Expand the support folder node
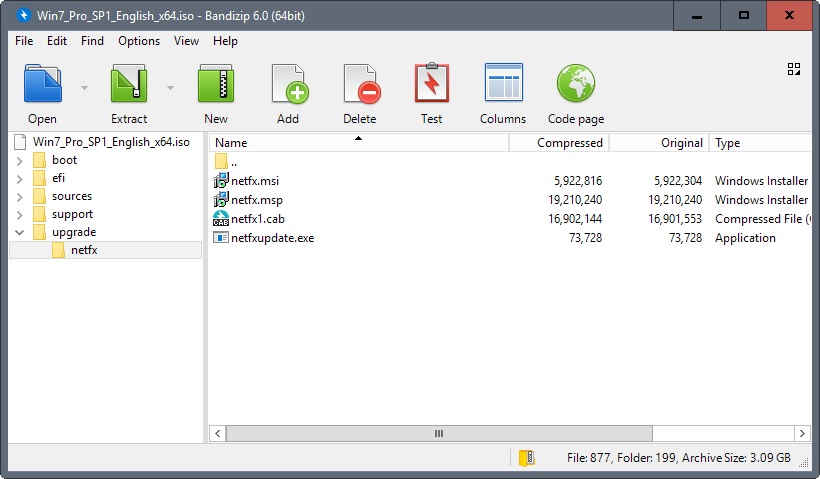820x479 pixels. coord(20,215)
